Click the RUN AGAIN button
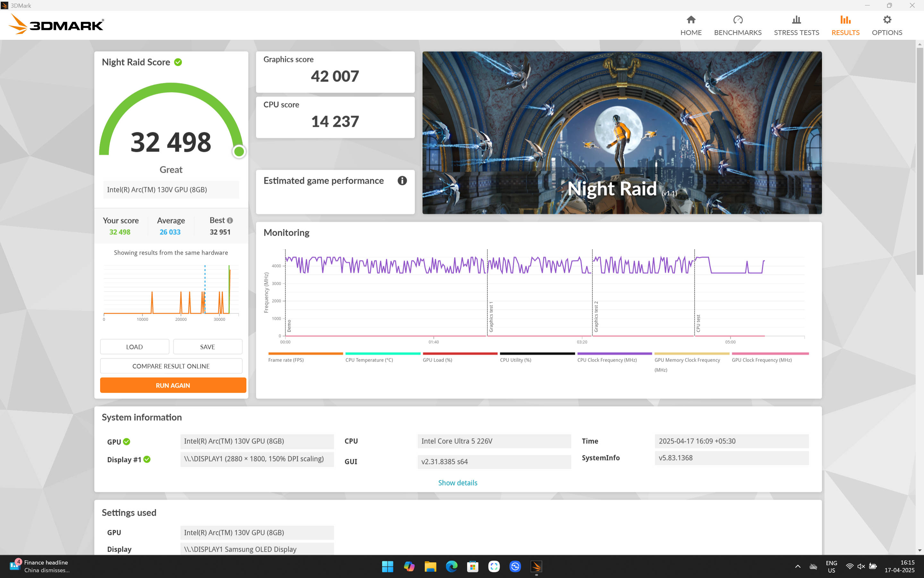This screenshot has width=924, height=578. (x=173, y=385)
